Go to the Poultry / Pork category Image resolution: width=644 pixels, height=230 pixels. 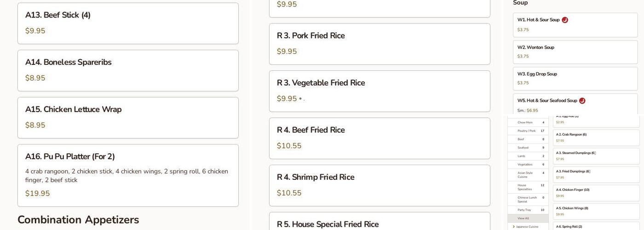coord(528,131)
